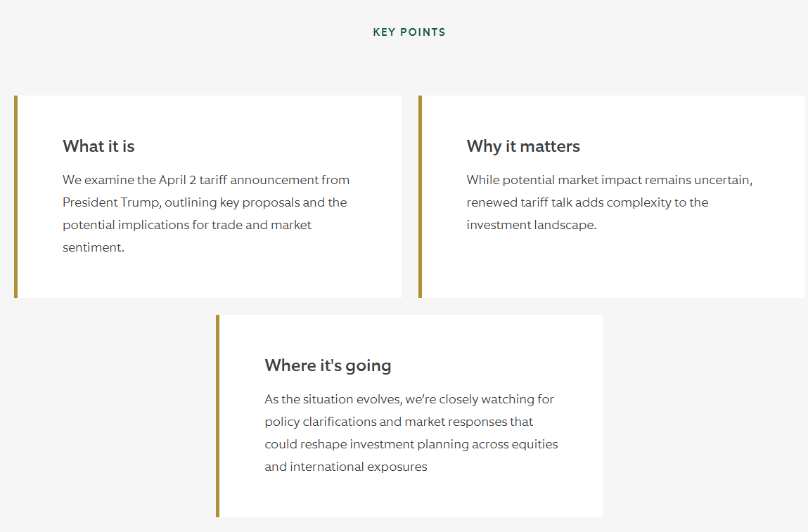Image resolution: width=808 pixels, height=532 pixels.
Task: Click empty white area below 'Why it matters' text
Action: [x=613, y=265]
